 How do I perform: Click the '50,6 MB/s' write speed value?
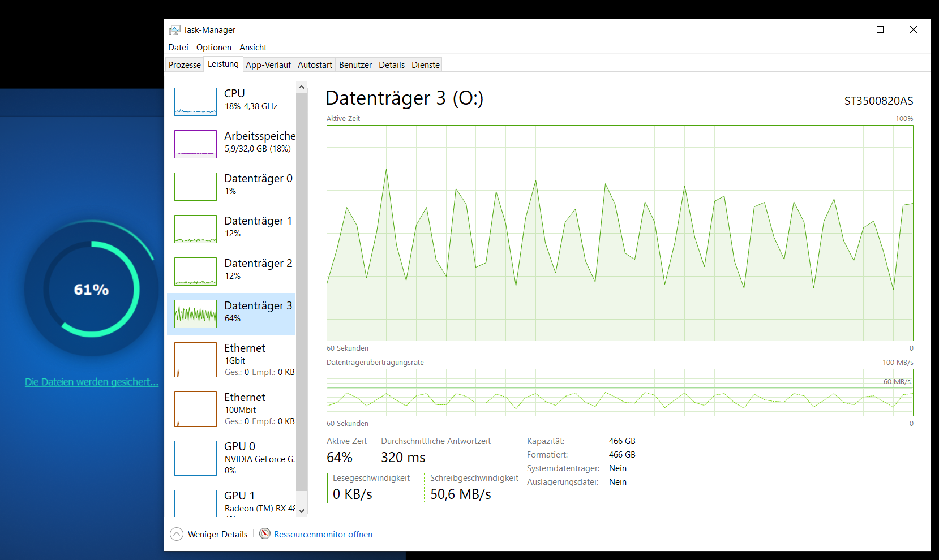click(x=461, y=494)
